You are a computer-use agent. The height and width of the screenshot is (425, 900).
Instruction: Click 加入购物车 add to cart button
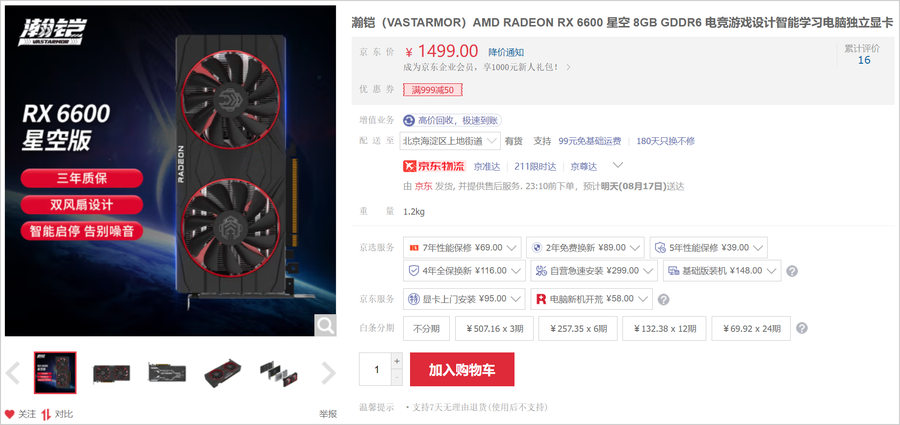(462, 369)
